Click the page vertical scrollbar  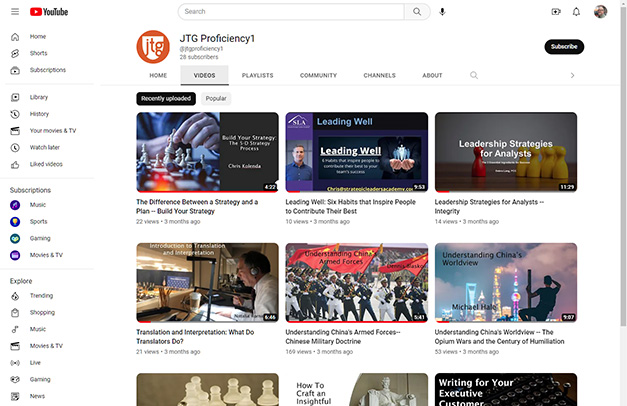click(623, 168)
